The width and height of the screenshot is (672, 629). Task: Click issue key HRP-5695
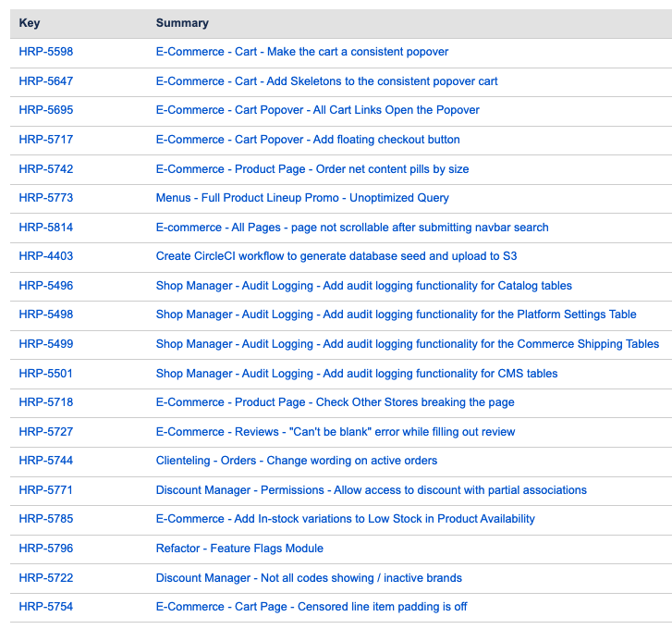[45, 110]
